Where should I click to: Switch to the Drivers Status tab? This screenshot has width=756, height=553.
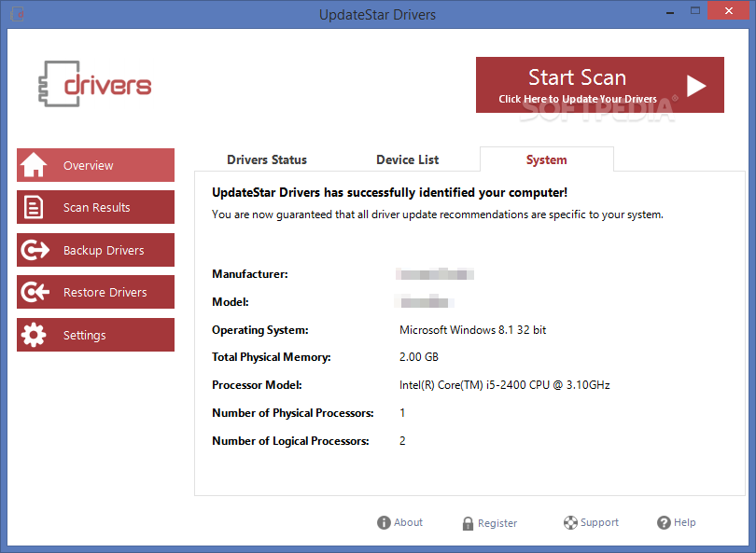[267, 159]
